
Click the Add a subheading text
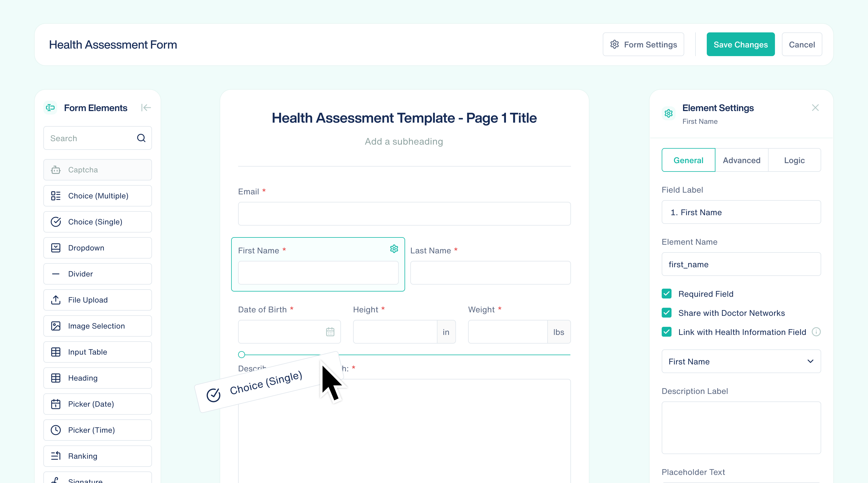(404, 141)
